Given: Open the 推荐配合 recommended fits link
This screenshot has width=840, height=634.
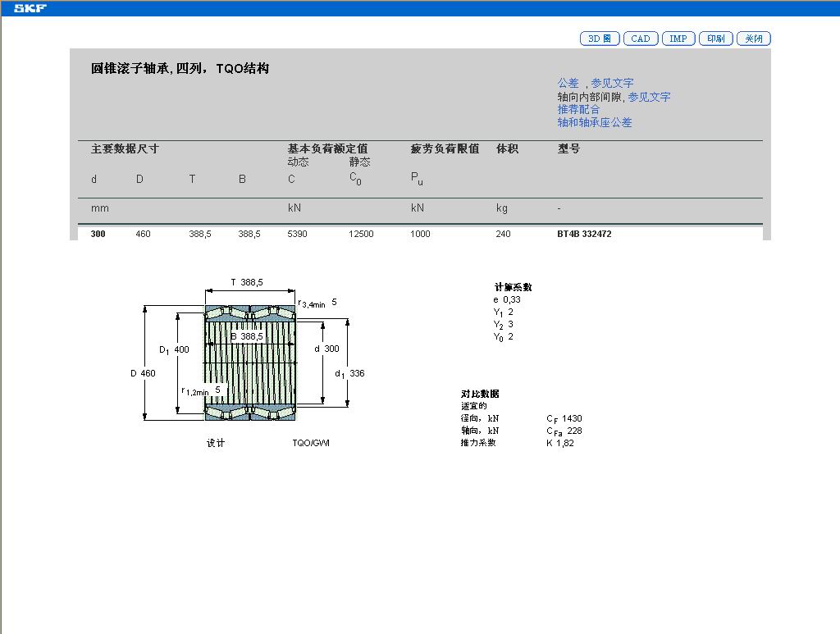Looking at the screenshot, I should [577, 109].
